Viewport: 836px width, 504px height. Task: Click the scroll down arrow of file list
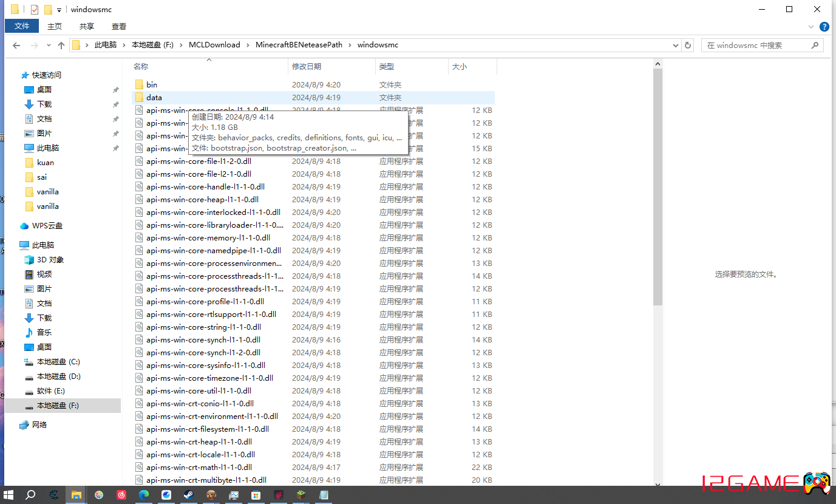tap(658, 485)
